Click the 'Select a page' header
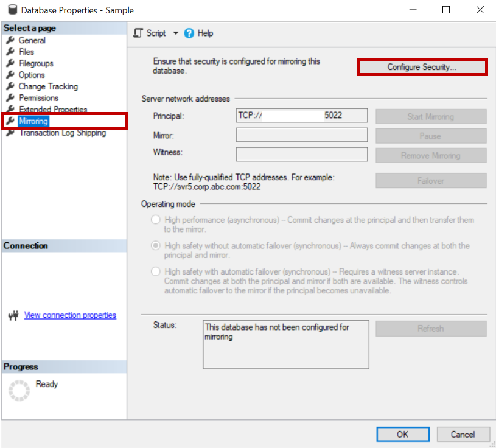Viewport: 496px width, 448px height. 30,28
